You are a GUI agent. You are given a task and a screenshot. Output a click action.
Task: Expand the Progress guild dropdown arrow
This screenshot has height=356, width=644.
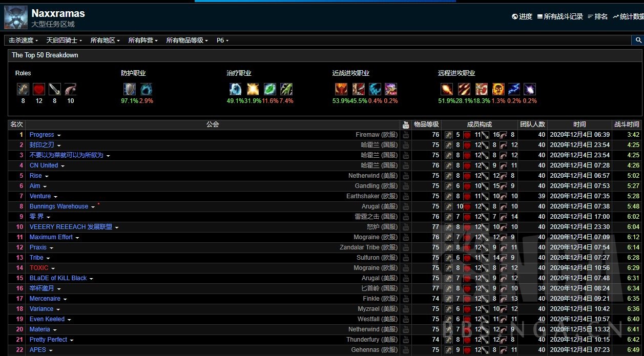[58, 135]
